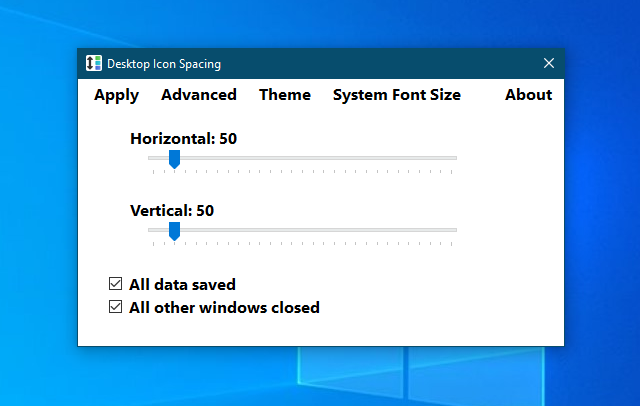Viewport: 640px width, 406px height.
Task: Click the 'Vertical: 50' label
Action: click(172, 211)
